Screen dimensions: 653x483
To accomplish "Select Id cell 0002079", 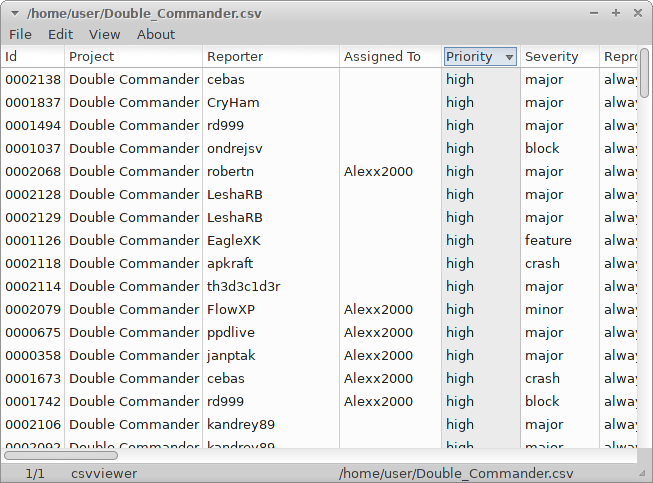I will pos(33,309).
